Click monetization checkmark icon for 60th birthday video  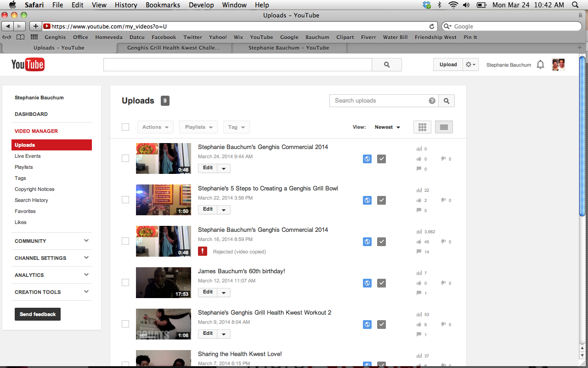[381, 283]
